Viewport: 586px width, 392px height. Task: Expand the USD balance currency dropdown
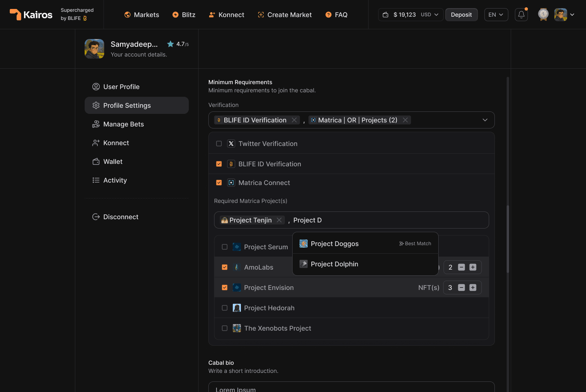[x=430, y=15]
